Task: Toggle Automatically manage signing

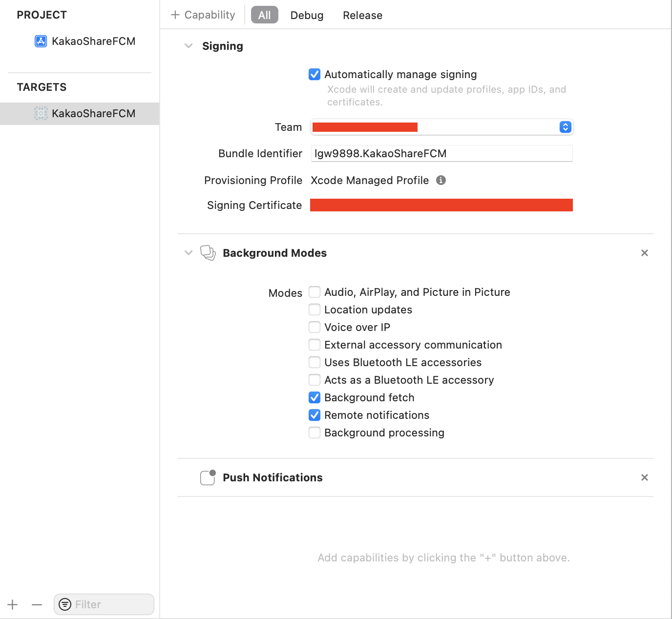Action: (x=315, y=74)
